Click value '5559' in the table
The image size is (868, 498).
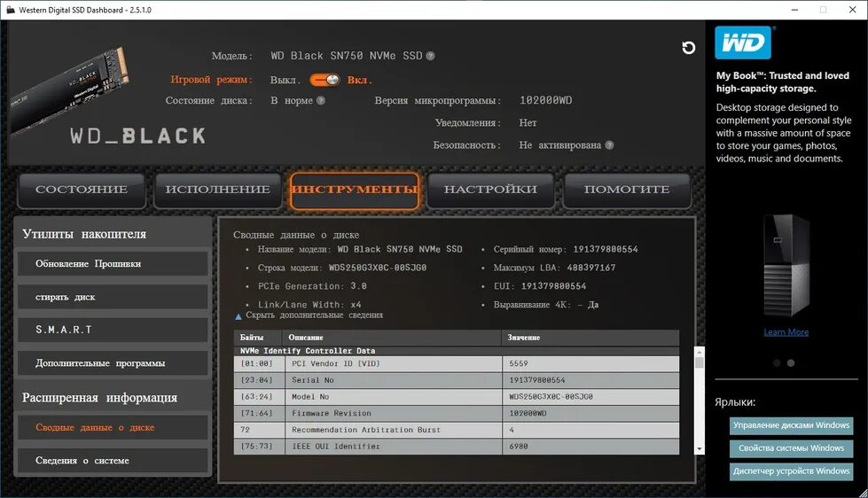pyautogui.click(x=519, y=363)
